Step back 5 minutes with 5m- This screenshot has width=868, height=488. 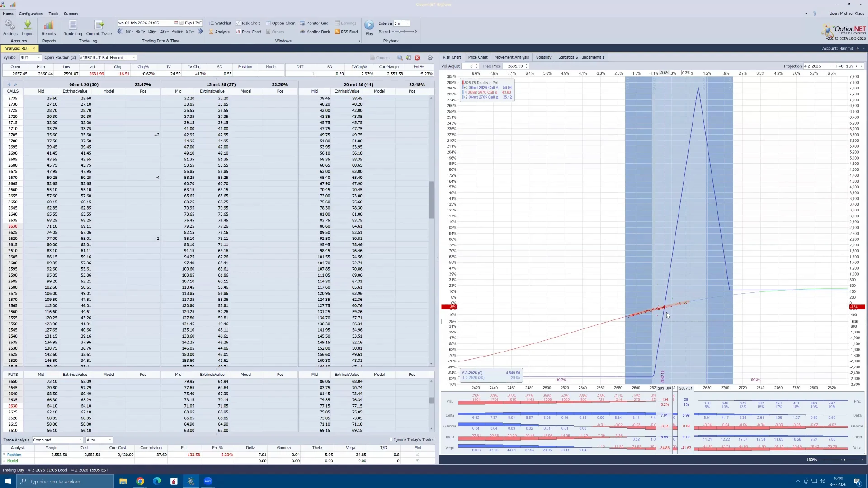point(129,32)
